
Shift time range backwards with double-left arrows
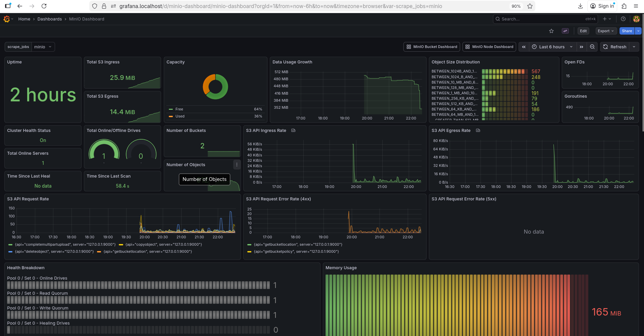pyautogui.click(x=524, y=47)
